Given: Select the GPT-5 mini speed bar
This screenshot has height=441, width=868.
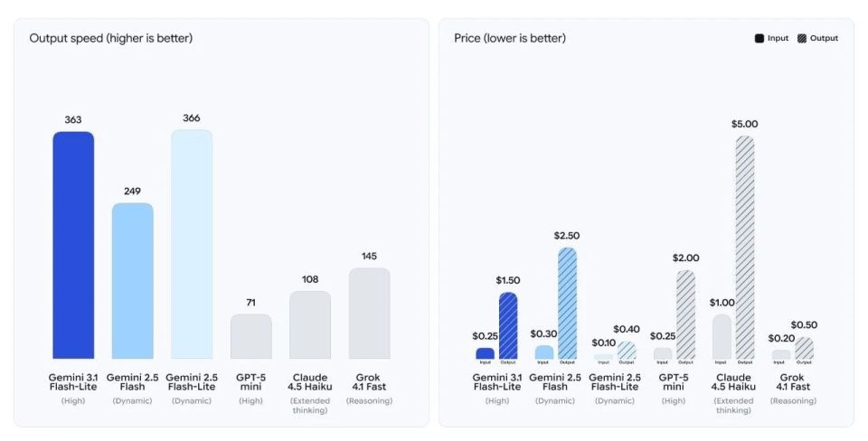Looking at the screenshot, I should point(250,336).
